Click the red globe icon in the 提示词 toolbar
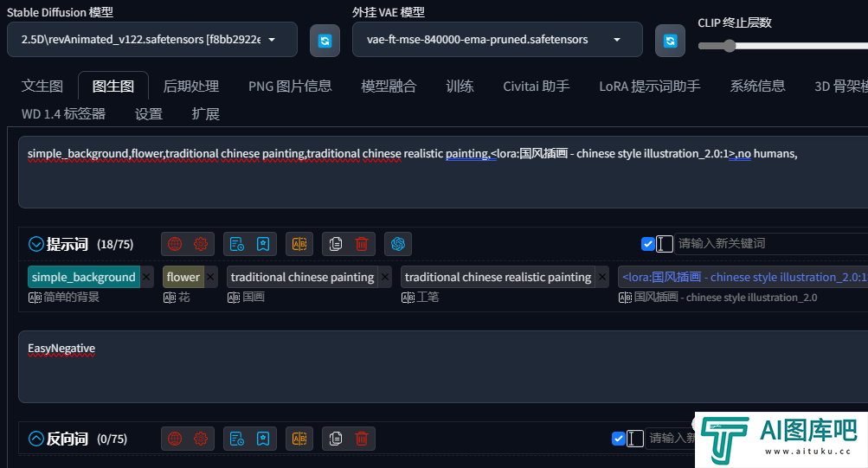 [x=175, y=244]
